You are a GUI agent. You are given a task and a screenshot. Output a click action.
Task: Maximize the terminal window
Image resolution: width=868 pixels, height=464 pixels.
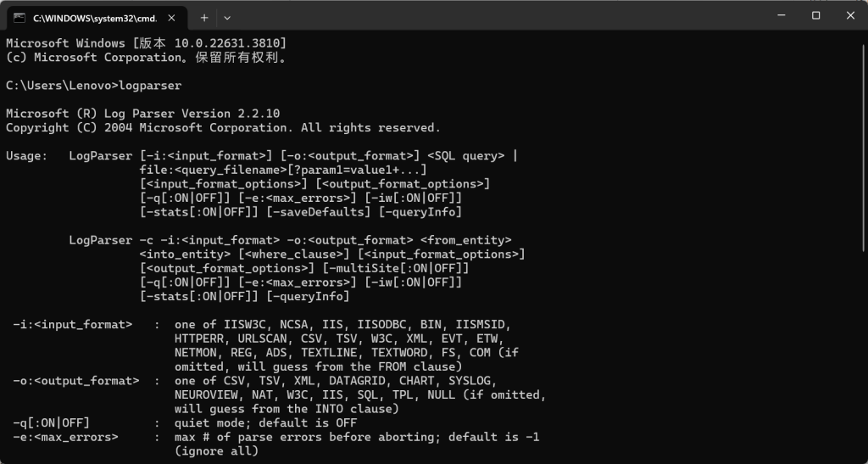click(x=815, y=15)
